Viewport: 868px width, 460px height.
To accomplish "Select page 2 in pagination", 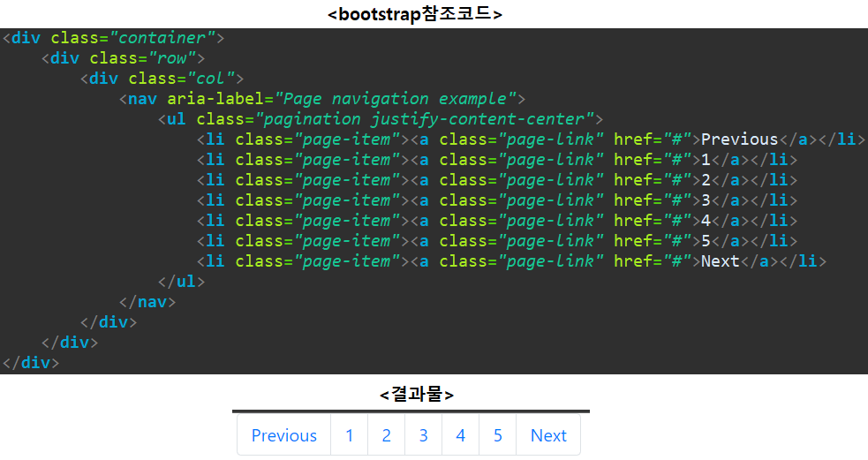I will pyautogui.click(x=387, y=435).
